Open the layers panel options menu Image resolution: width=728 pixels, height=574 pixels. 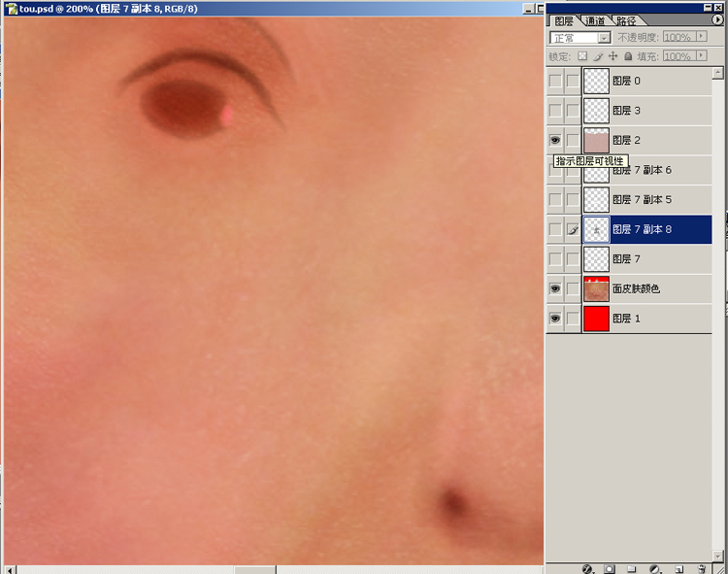717,19
